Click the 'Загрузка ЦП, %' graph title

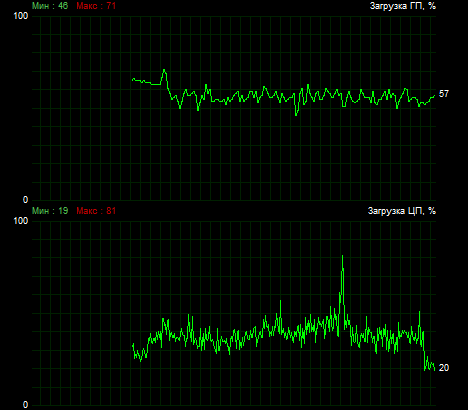[x=402, y=211]
